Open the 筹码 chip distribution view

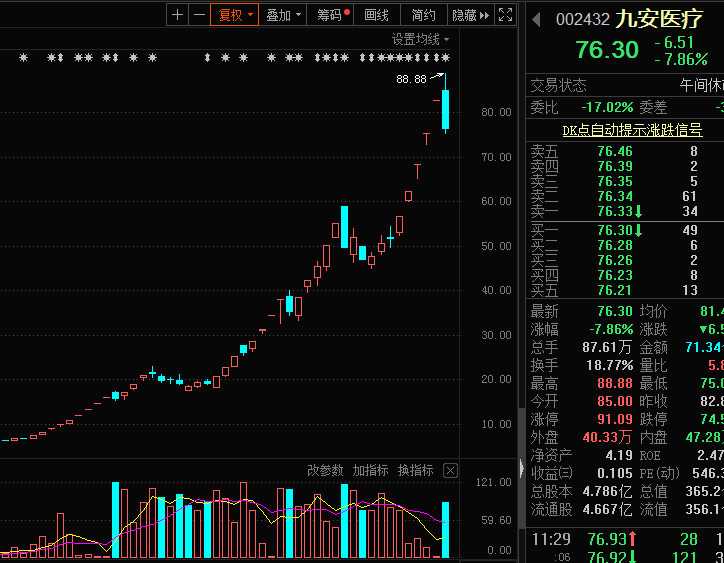(333, 15)
